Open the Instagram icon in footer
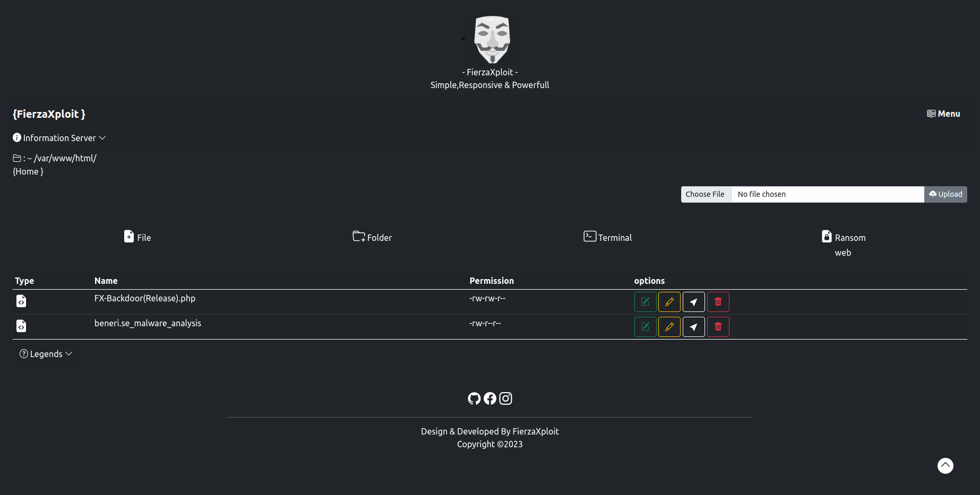980x495 pixels. 506,398
